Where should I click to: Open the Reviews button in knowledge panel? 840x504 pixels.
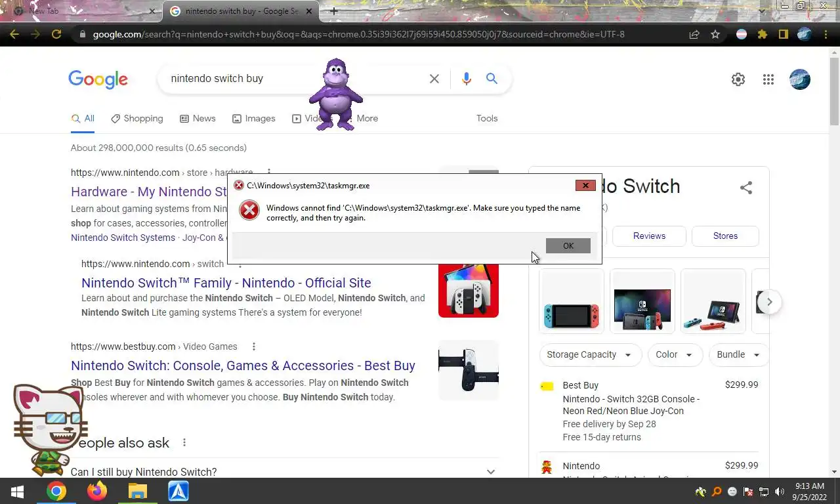tap(649, 236)
